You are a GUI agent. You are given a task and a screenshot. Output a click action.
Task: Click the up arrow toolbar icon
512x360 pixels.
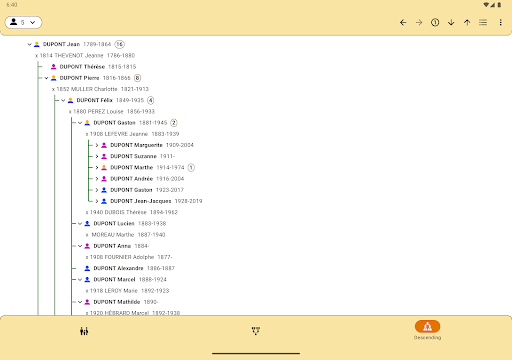click(x=467, y=22)
